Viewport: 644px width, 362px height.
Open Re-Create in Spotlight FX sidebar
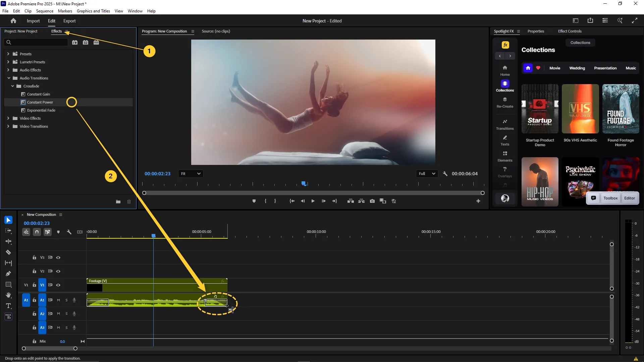(x=505, y=102)
